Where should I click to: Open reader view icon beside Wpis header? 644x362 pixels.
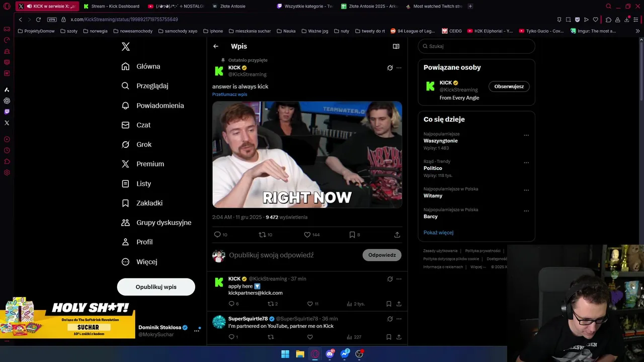[x=396, y=46]
